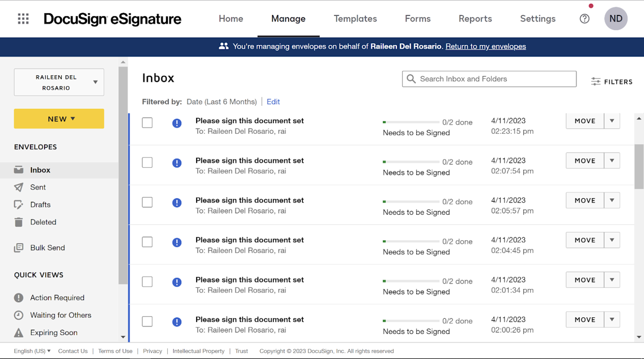Open the Waiting for Others quick view
The image size is (644, 359).
[x=60, y=315]
